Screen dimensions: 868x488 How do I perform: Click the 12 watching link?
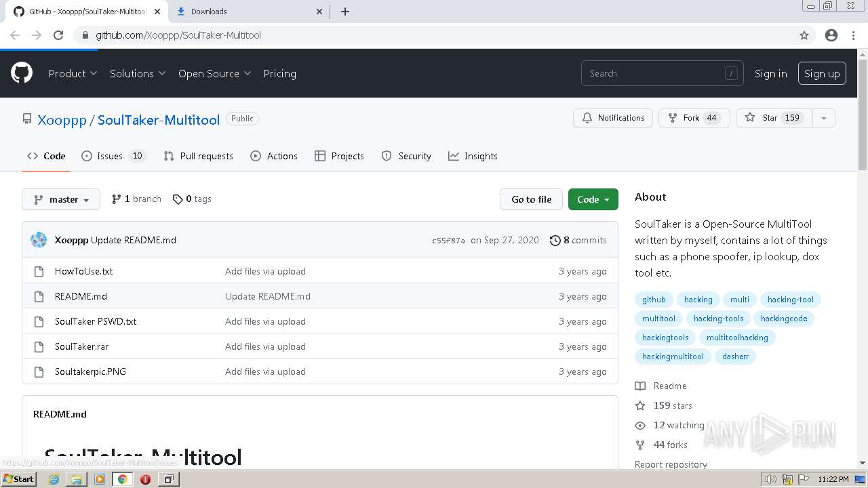670,425
